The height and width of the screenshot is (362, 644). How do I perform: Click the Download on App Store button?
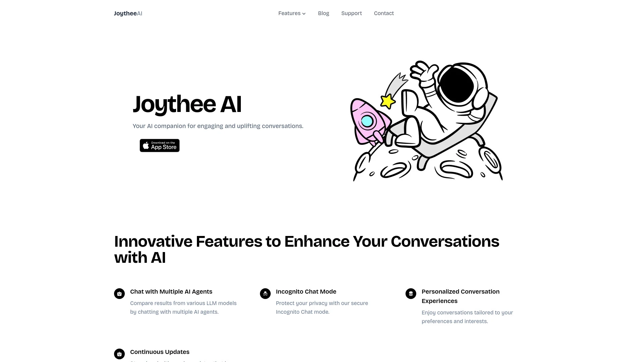pos(159,145)
